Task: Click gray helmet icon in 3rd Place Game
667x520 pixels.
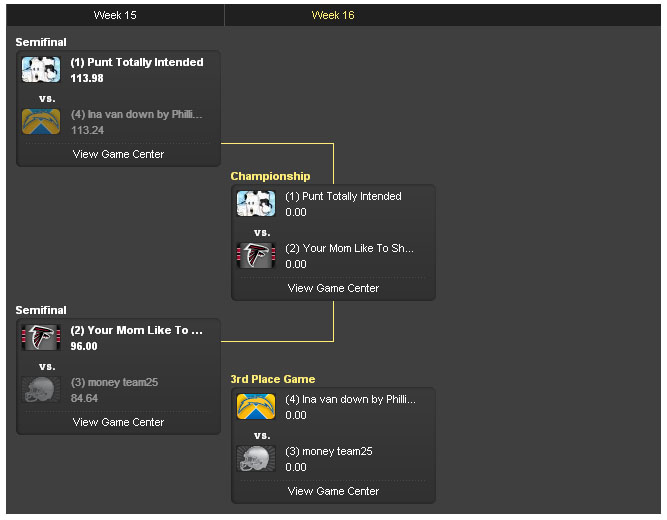Action: [x=256, y=459]
